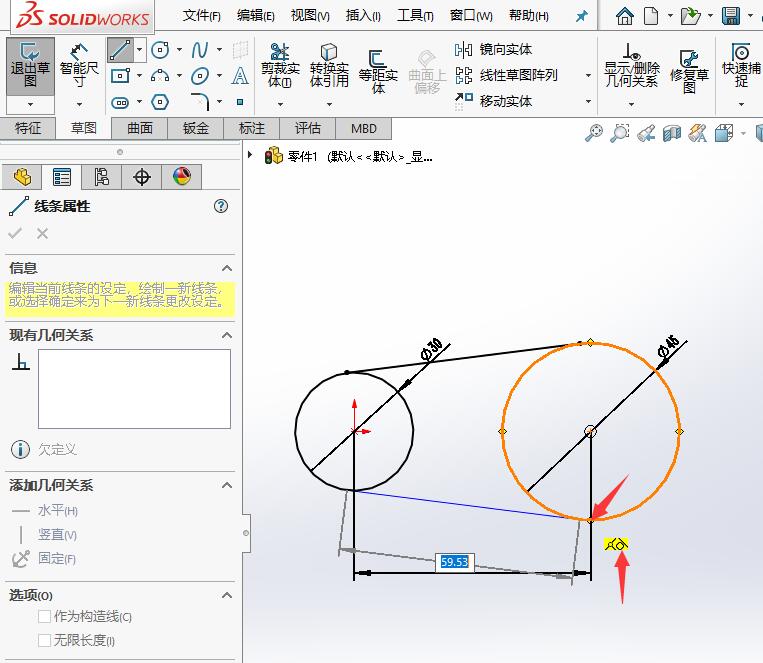Select the Line sketch tool
This screenshot has height=663, width=763.
120,50
